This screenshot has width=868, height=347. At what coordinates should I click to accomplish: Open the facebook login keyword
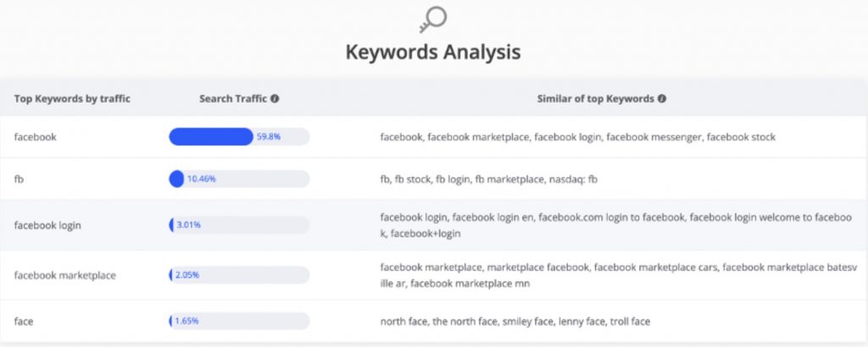click(47, 226)
